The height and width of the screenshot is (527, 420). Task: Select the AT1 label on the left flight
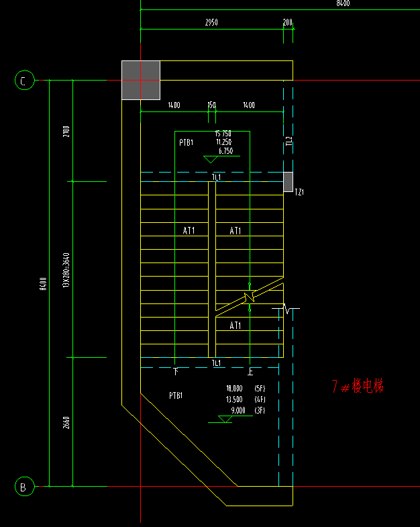(189, 230)
